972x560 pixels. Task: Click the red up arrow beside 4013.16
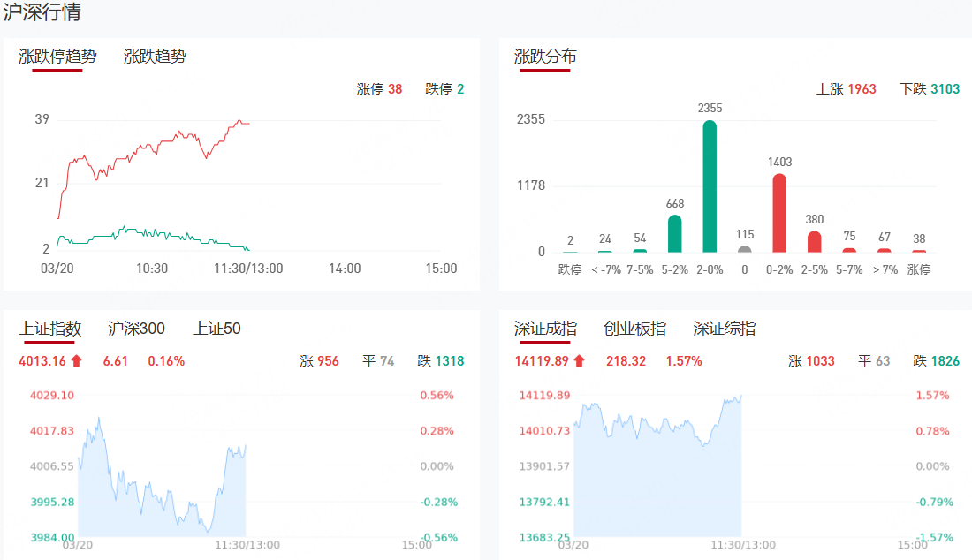(x=76, y=360)
